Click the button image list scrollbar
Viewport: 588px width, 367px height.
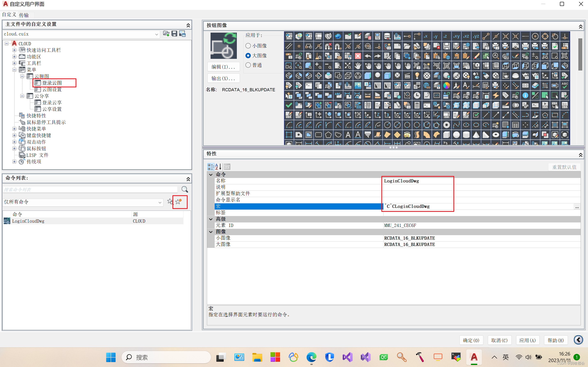click(x=580, y=55)
